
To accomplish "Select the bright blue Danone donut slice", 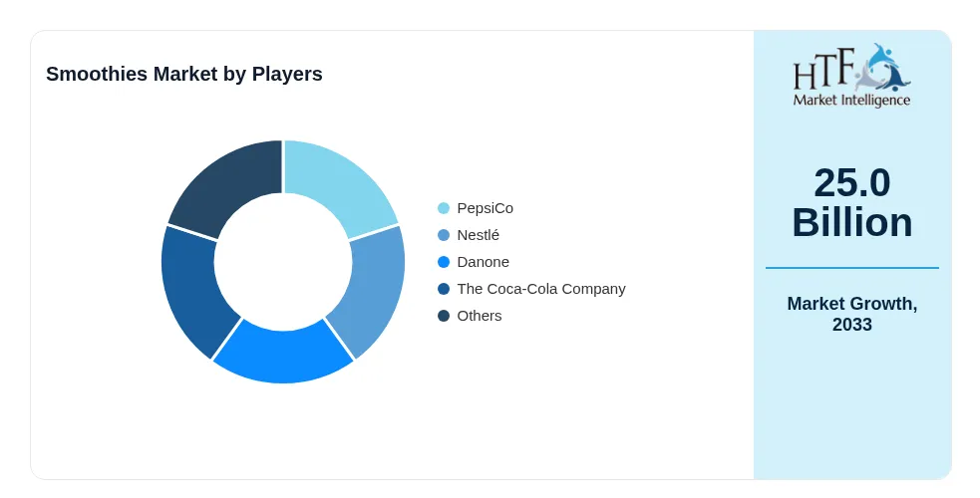I will [283, 357].
